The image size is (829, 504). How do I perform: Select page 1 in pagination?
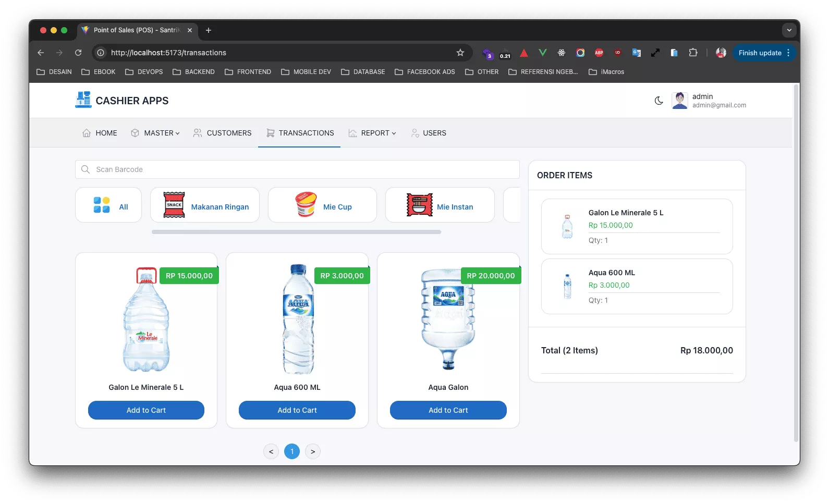click(x=292, y=451)
